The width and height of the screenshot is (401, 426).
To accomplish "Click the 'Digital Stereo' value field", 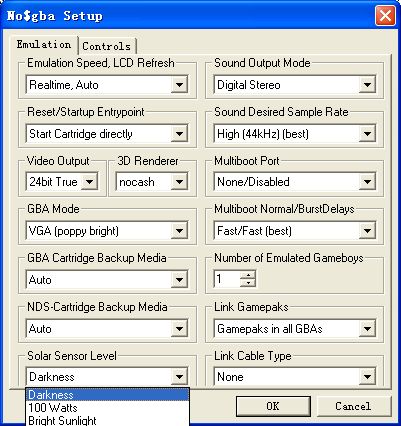I will (287, 85).
